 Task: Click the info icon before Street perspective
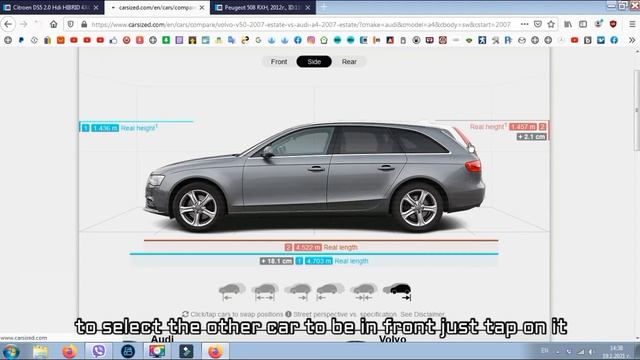288,314
